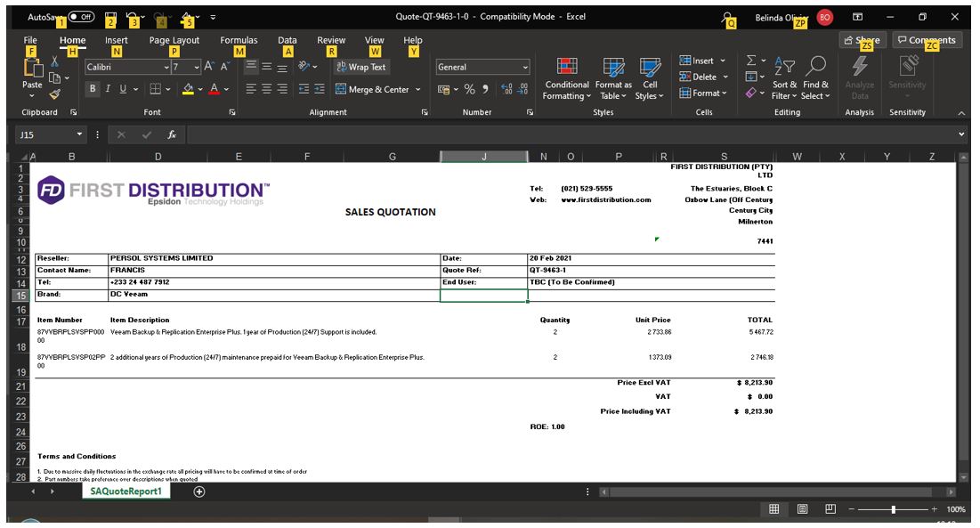Add a new sheet with plus icon

[x=199, y=491]
